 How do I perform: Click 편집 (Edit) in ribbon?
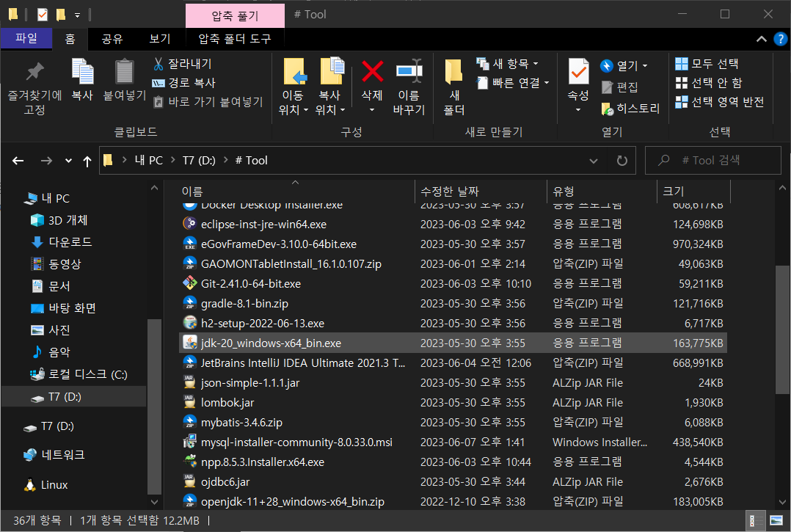[x=620, y=87]
